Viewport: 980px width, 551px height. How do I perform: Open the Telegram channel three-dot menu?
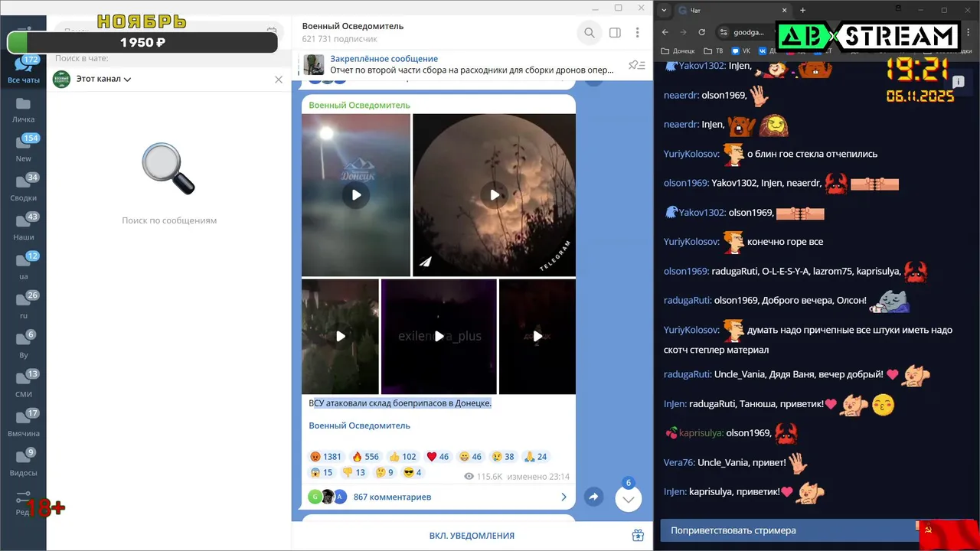[637, 33]
